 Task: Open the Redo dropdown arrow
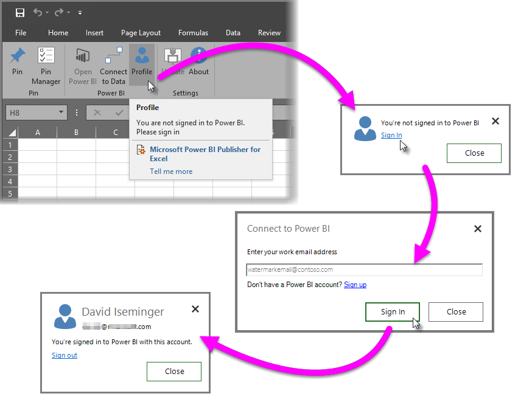pyautogui.click(x=68, y=12)
